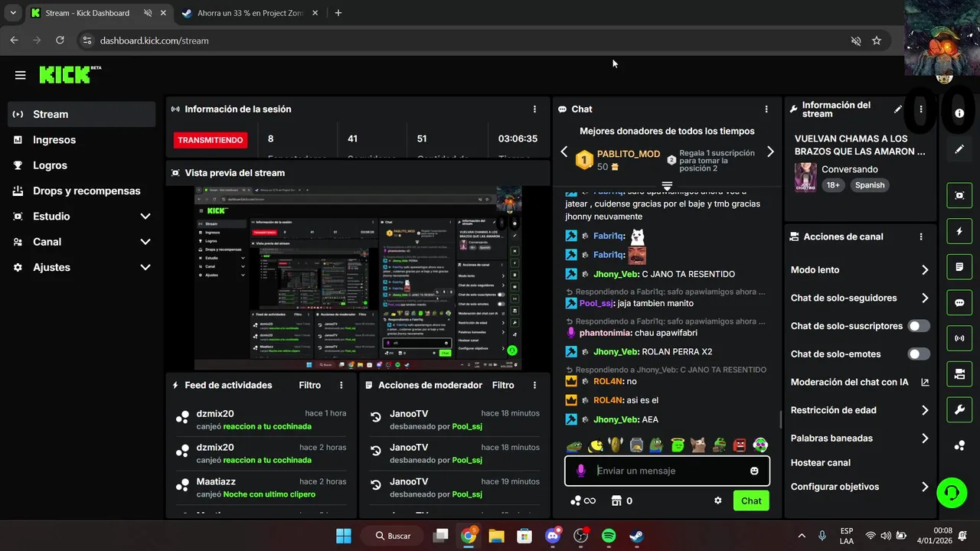Open Discord from the taskbar
Image resolution: width=980 pixels, height=551 pixels.
pyautogui.click(x=553, y=536)
